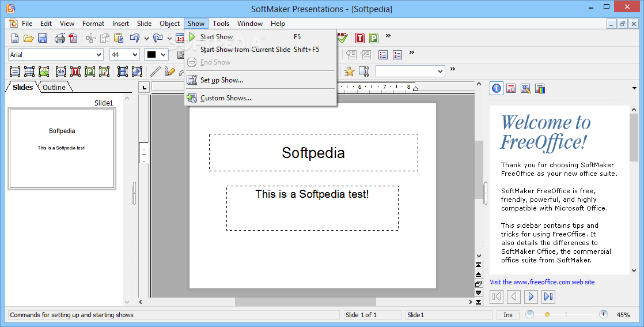Open the empty combo box beside slide setup
The width and height of the screenshot is (644, 327).
pyautogui.click(x=410, y=72)
